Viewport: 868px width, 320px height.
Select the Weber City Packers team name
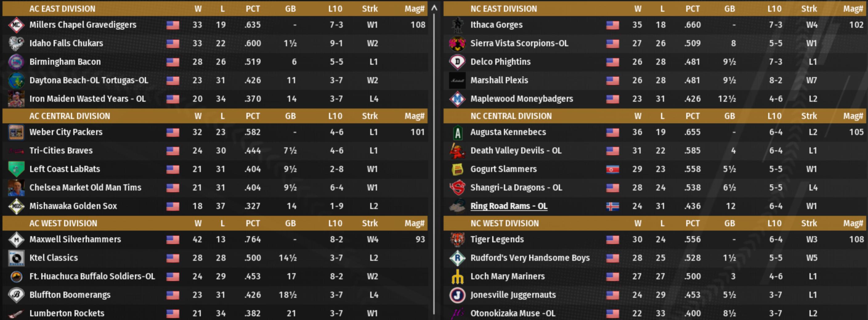(66, 132)
